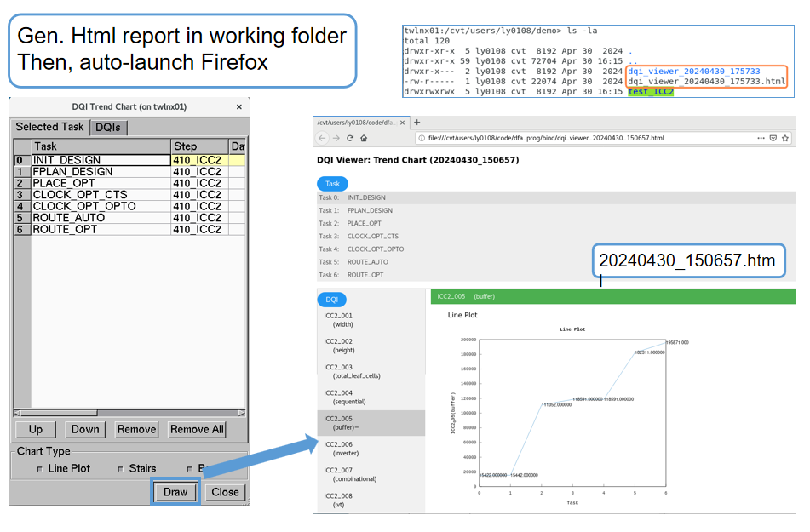Switch to the DQIs tab
The height and width of the screenshot is (532, 810).
click(x=108, y=128)
